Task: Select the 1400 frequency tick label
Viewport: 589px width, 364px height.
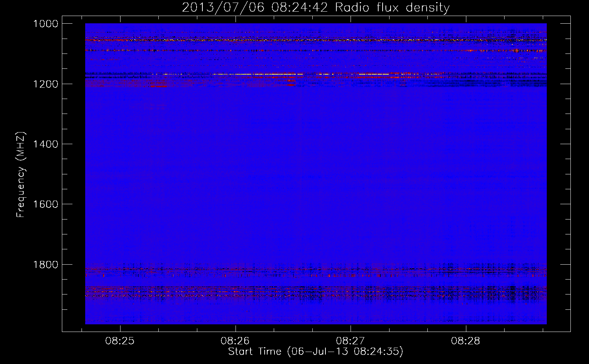Action: click(46, 144)
